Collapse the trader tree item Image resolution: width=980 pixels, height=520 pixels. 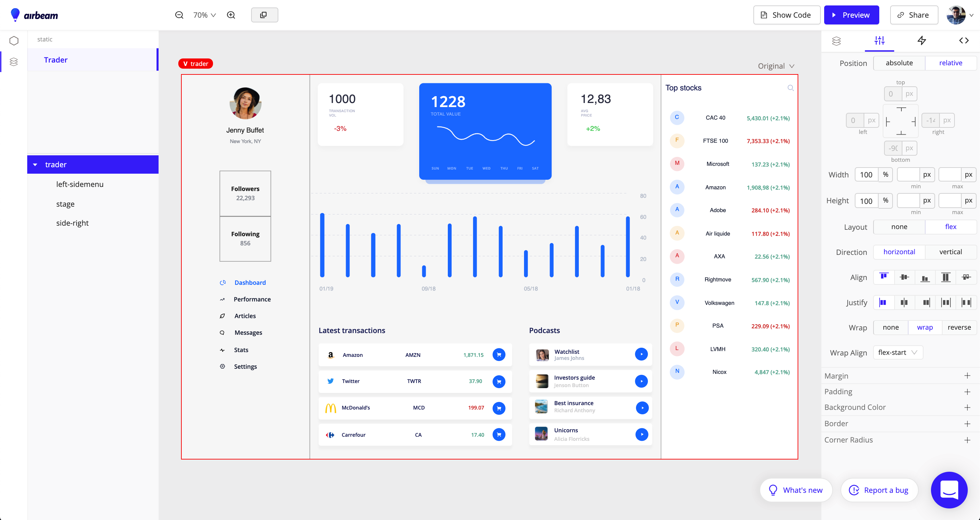pos(35,164)
